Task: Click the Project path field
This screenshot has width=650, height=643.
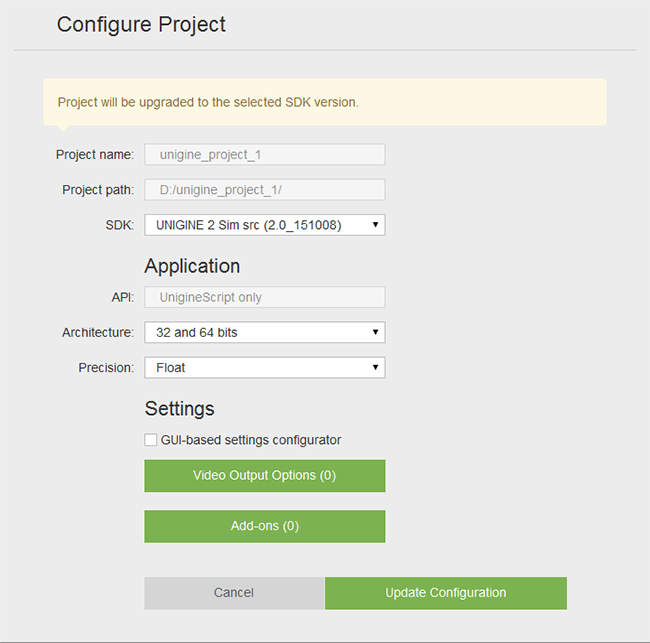Action: [264, 190]
